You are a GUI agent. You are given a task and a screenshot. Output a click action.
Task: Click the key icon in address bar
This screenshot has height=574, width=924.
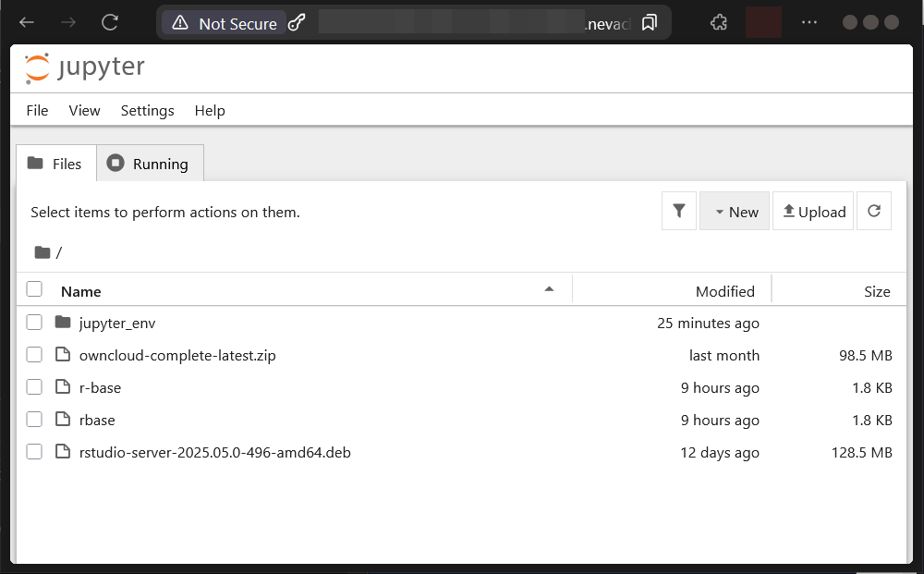pyautogui.click(x=297, y=23)
